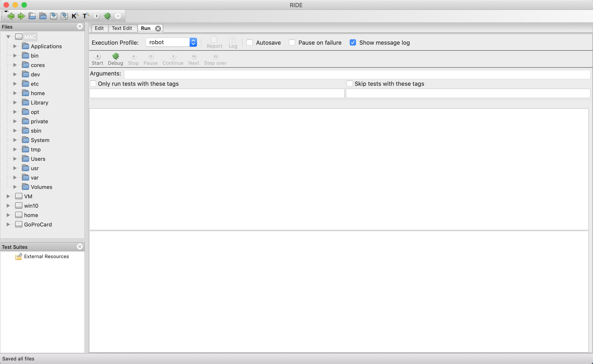
Task: Check Pause on failure
Action: pos(292,43)
